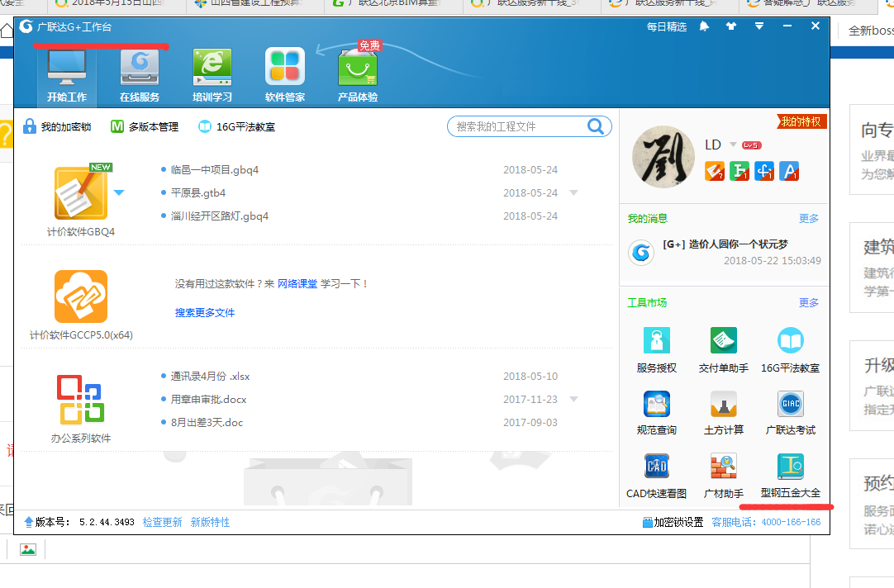Follow the 网络课堂 link
This screenshot has height=588, width=894.
coord(297,284)
